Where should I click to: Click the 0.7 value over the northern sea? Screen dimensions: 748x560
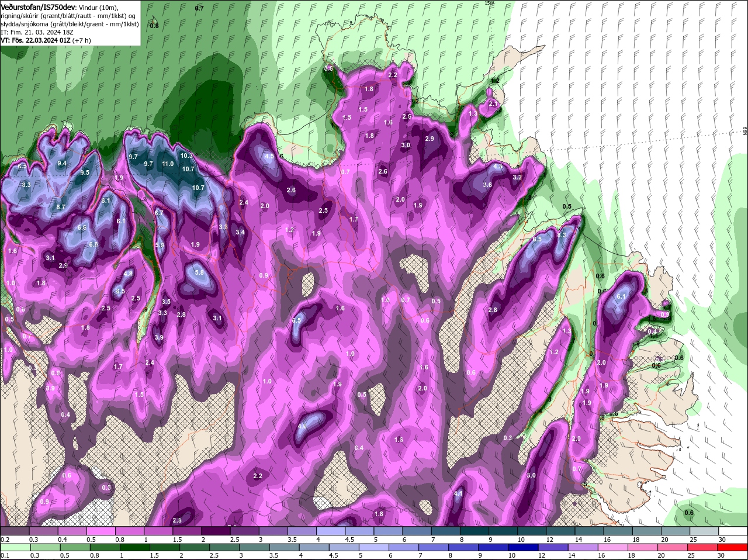point(199,8)
